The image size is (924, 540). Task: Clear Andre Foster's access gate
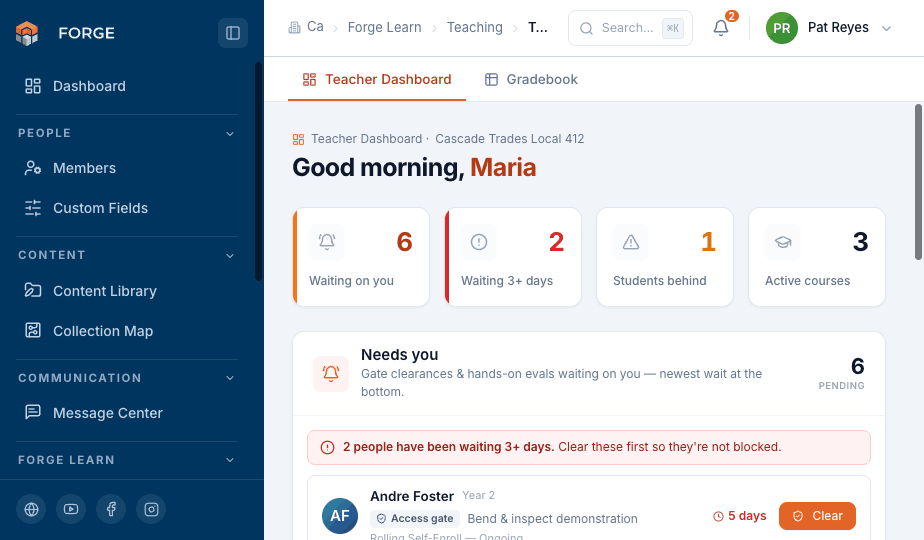(817, 516)
